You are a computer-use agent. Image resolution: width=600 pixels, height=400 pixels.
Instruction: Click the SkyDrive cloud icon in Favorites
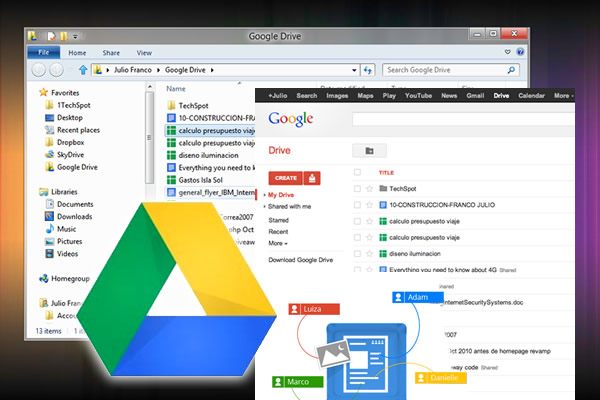click(49, 155)
